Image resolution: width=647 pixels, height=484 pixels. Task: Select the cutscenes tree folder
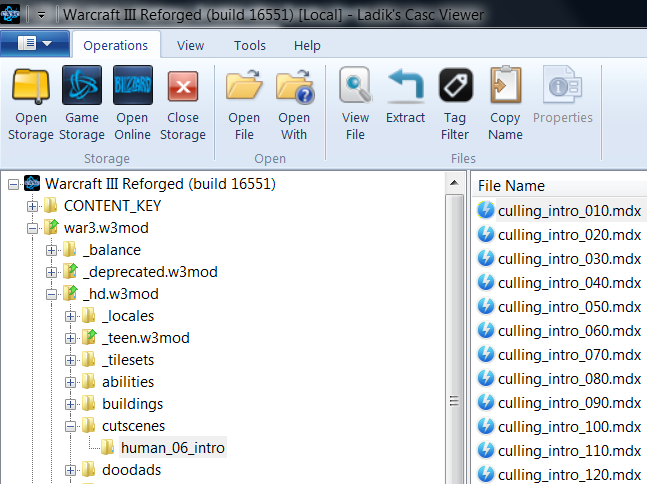pos(133,426)
